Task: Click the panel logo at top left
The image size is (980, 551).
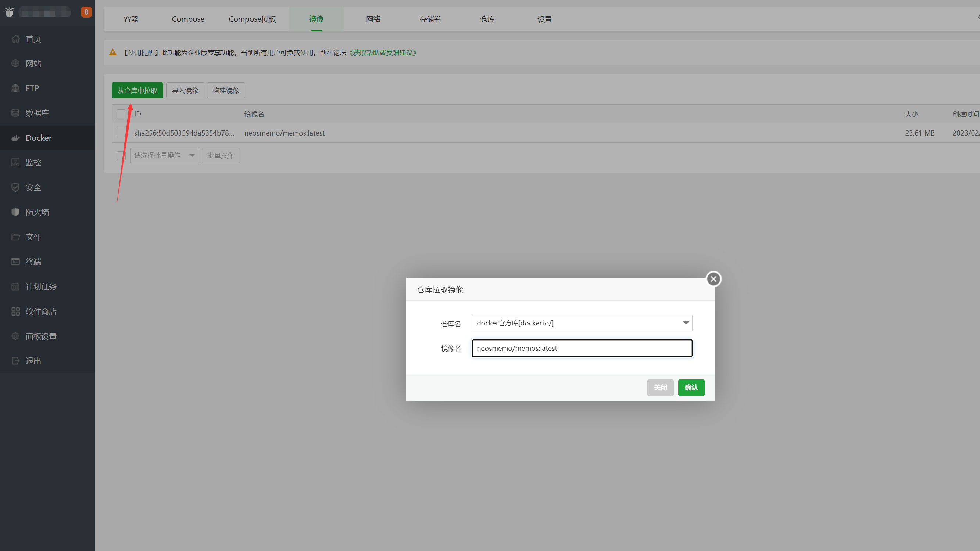Action: [x=10, y=12]
